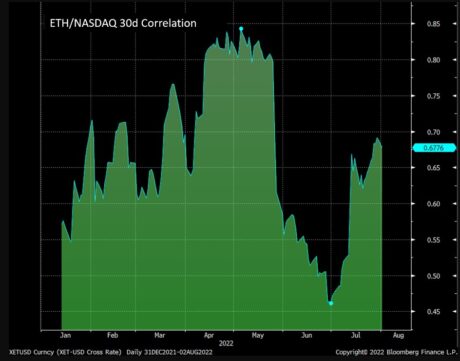Image resolution: width=460 pixels, height=361 pixels.
Task: Click the 0.60 axis tick label
Action: pos(433,204)
